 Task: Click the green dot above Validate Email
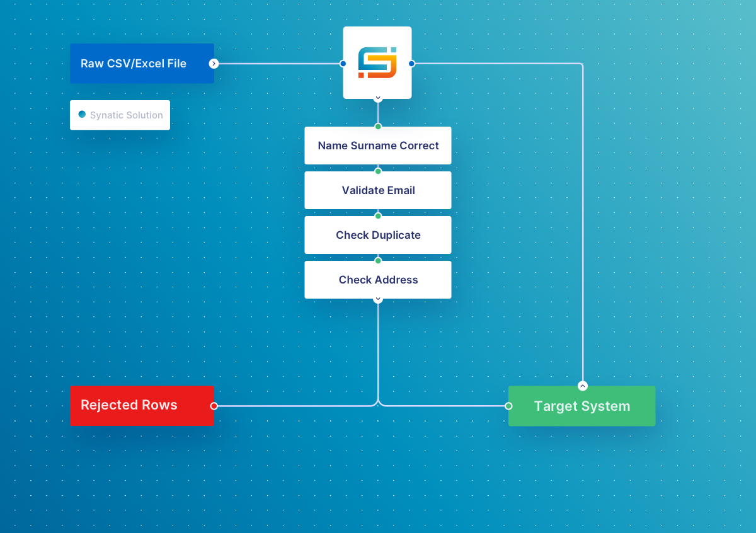(x=378, y=171)
